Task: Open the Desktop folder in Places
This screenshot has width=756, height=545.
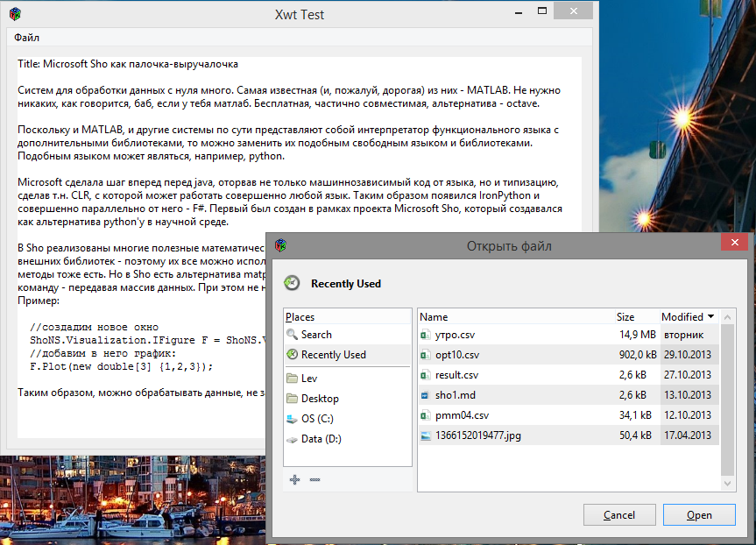Action: click(347, 399)
